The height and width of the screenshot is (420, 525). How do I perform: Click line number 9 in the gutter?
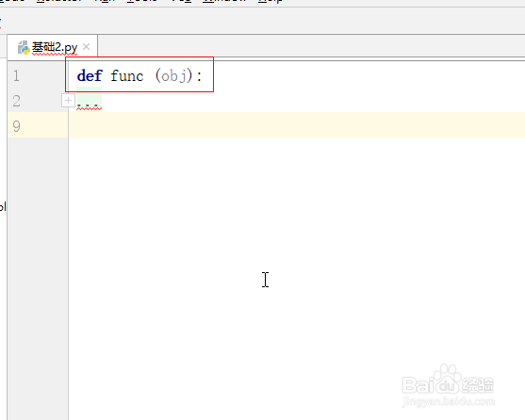click(x=16, y=126)
